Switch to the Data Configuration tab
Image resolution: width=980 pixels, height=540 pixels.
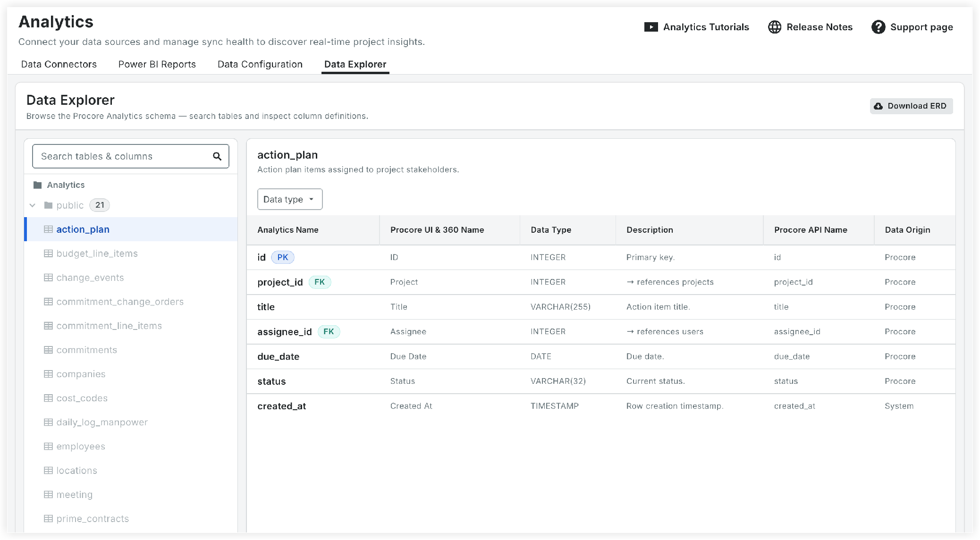point(260,64)
